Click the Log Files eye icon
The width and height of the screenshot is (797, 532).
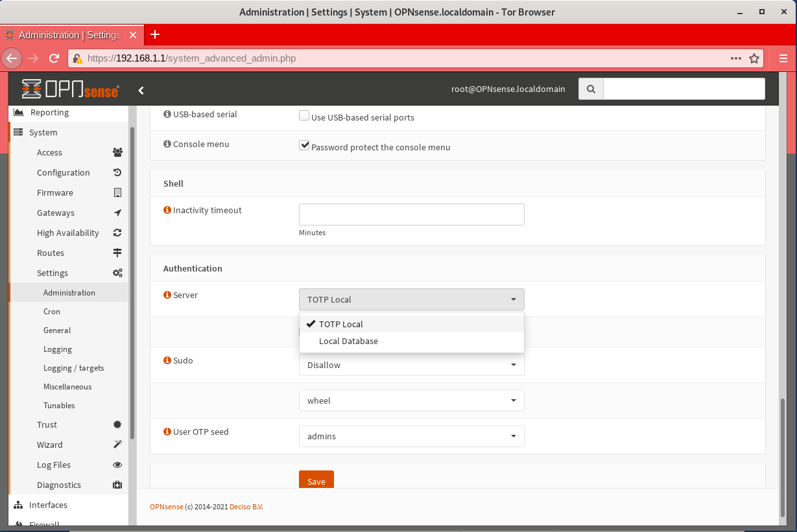click(x=117, y=465)
